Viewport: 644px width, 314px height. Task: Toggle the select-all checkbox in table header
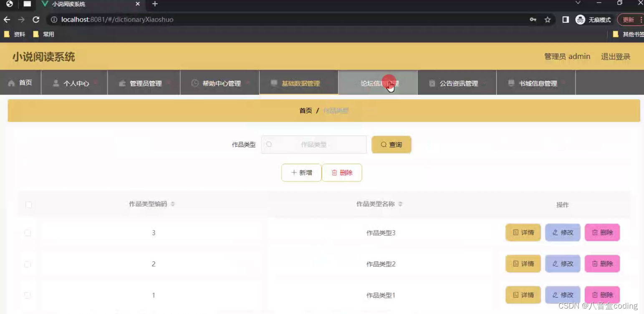coord(29,205)
